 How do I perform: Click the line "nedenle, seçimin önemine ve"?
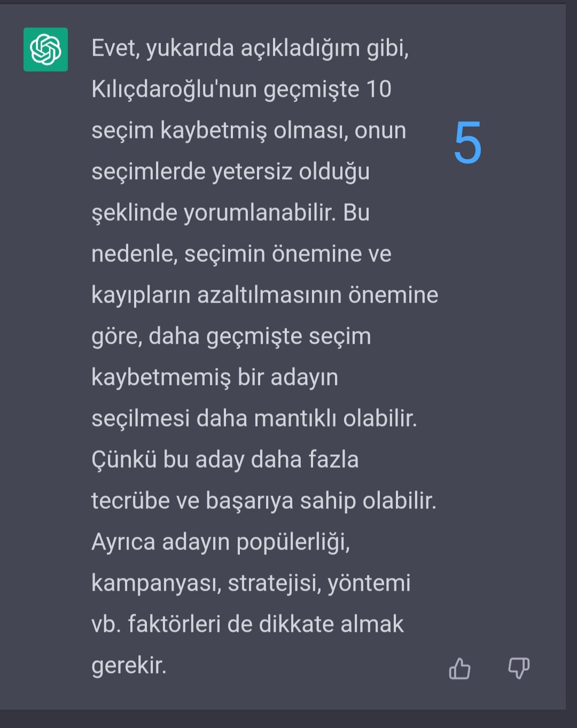[241, 254]
